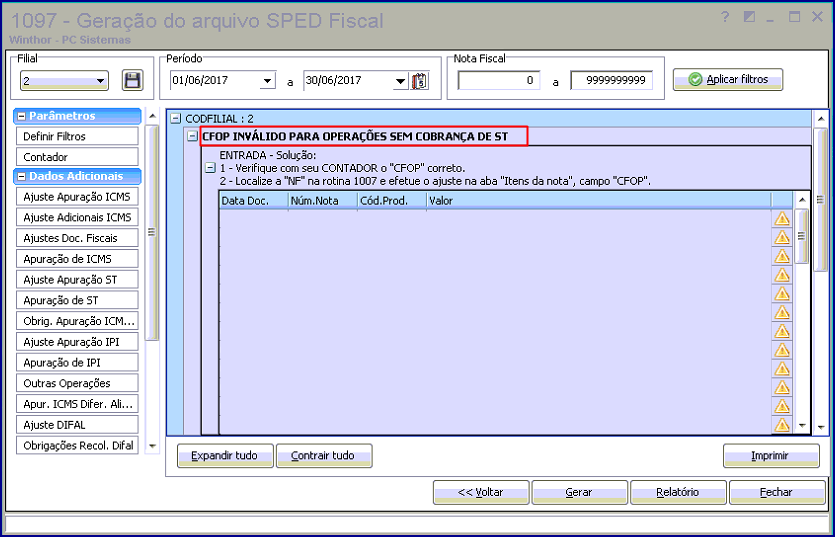Image resolution: width=835 pixels, height=537 pixels.
Task: Select Ajuste DIFAL
Action: pyautogui.click(x=77, y=425)
